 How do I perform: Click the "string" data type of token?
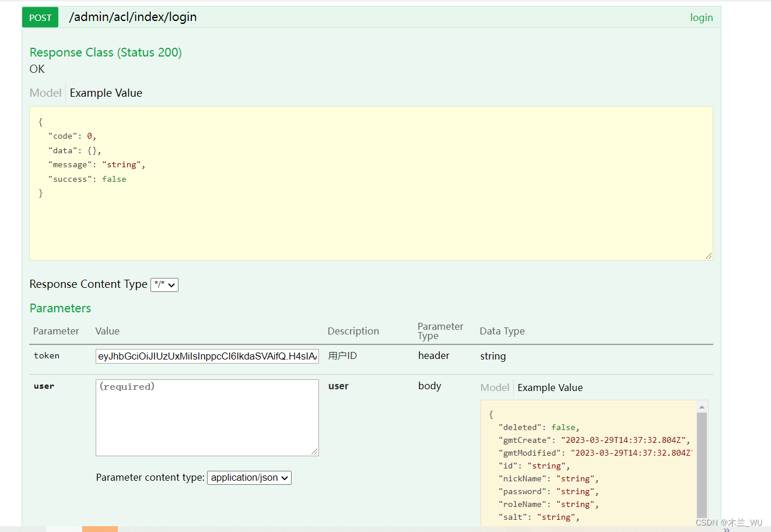click(493, 356)
